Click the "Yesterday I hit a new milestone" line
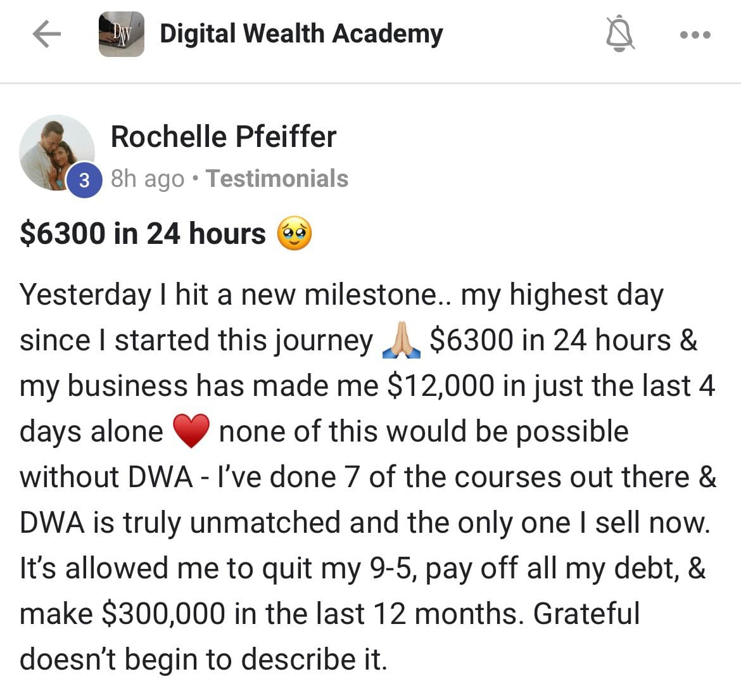Image resolution: width=741 pixels, height=700 pixels. (x=228, y=295)
